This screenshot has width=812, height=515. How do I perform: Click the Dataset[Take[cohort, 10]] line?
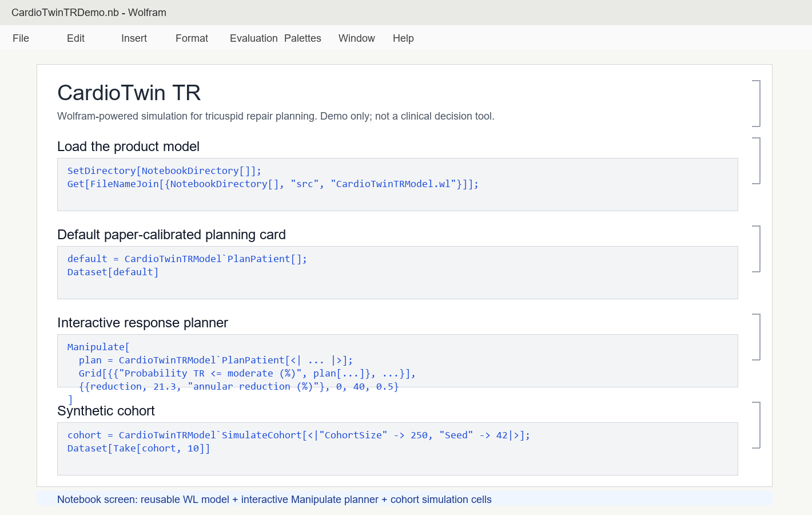138,448
